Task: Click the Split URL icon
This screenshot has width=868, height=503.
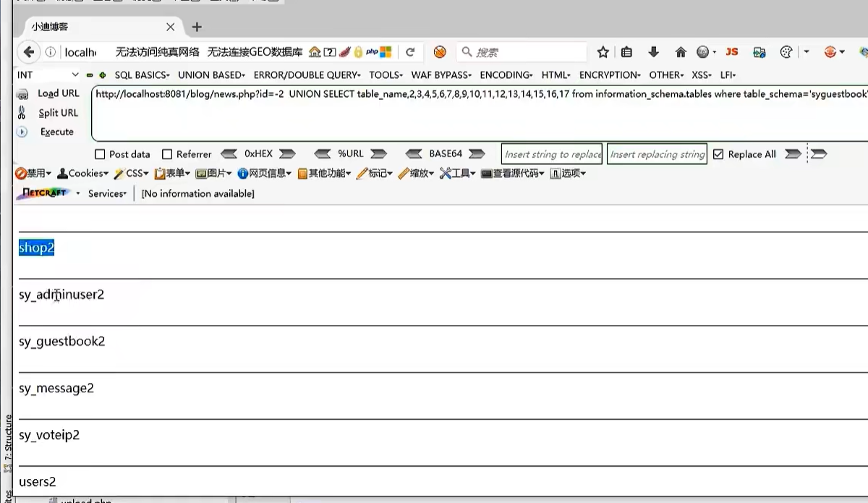Action: tap(22, 113)
